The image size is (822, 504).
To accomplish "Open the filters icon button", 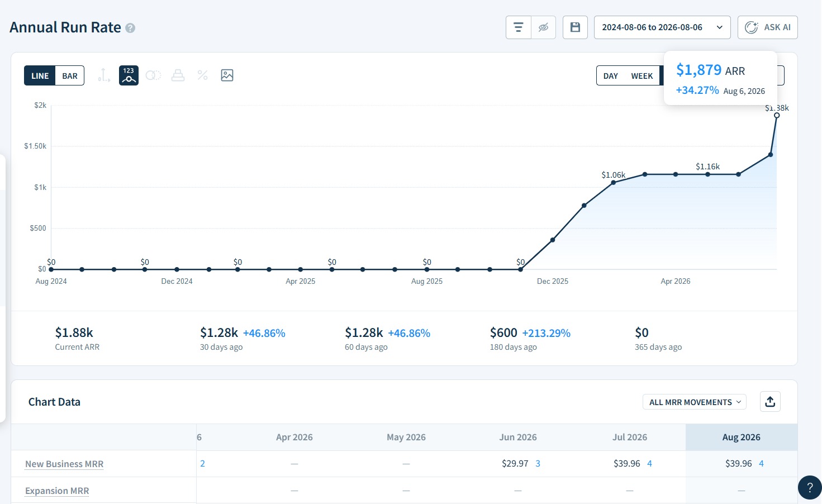I will click(519, 27).
